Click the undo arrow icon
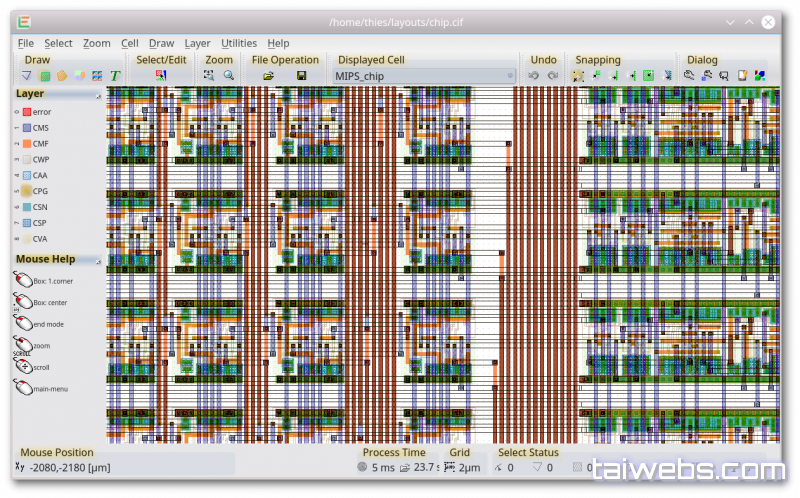Screen dimensions: 800x498 pos(534,76)
